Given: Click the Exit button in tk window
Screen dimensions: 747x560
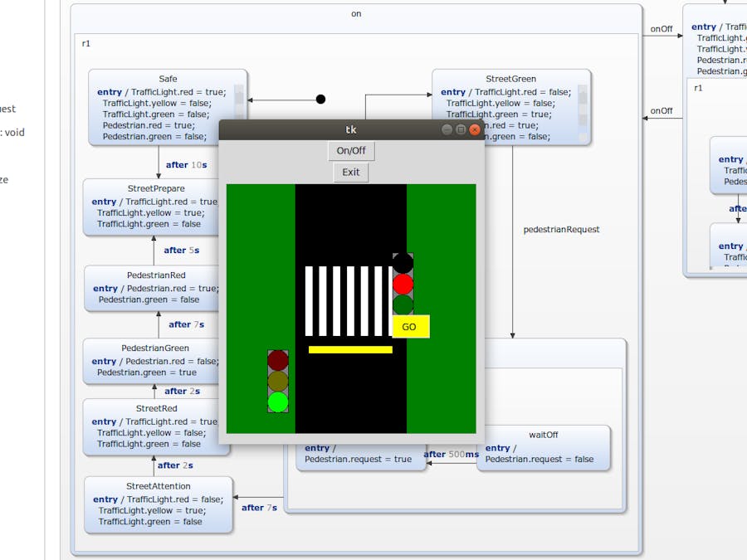Looking at the screenshot, I should point(350,173).
